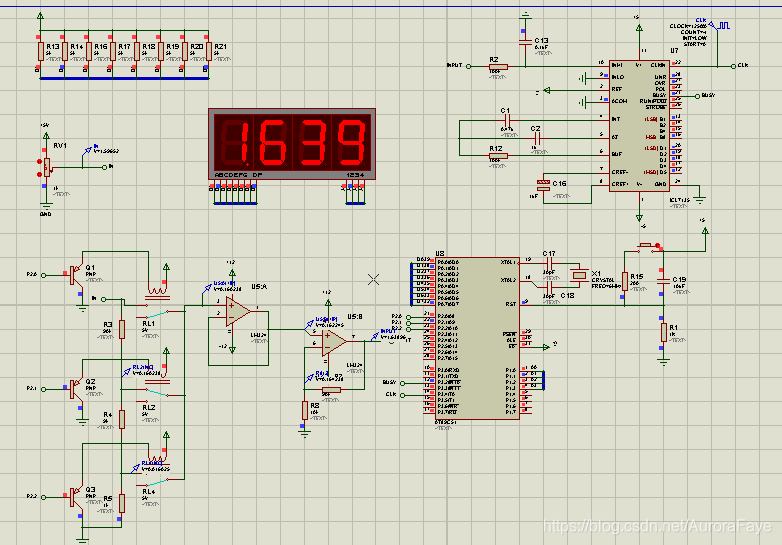The width and height of the screenshot is (782, 545).
Task: Select resistor R18 in the pull-up array
Action: [137, 51]
